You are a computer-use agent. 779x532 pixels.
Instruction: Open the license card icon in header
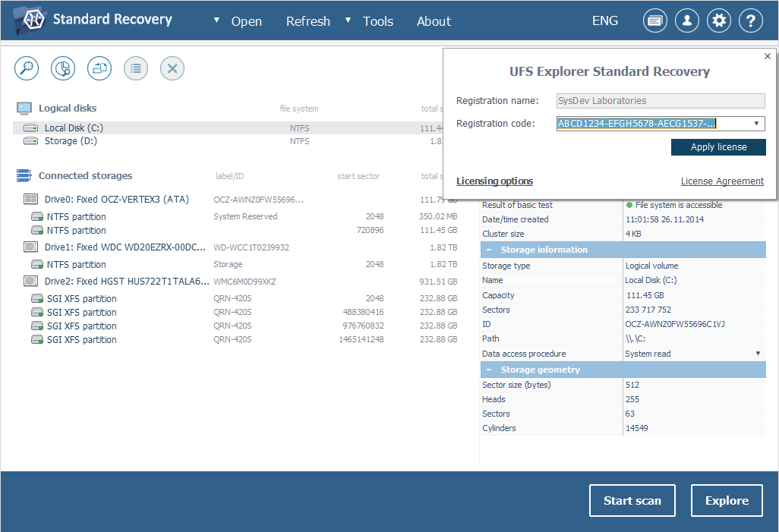[654, 20]
